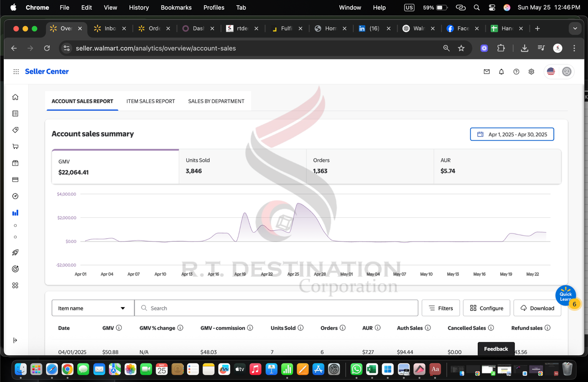Click the address bar URL

tap(156, 48)
